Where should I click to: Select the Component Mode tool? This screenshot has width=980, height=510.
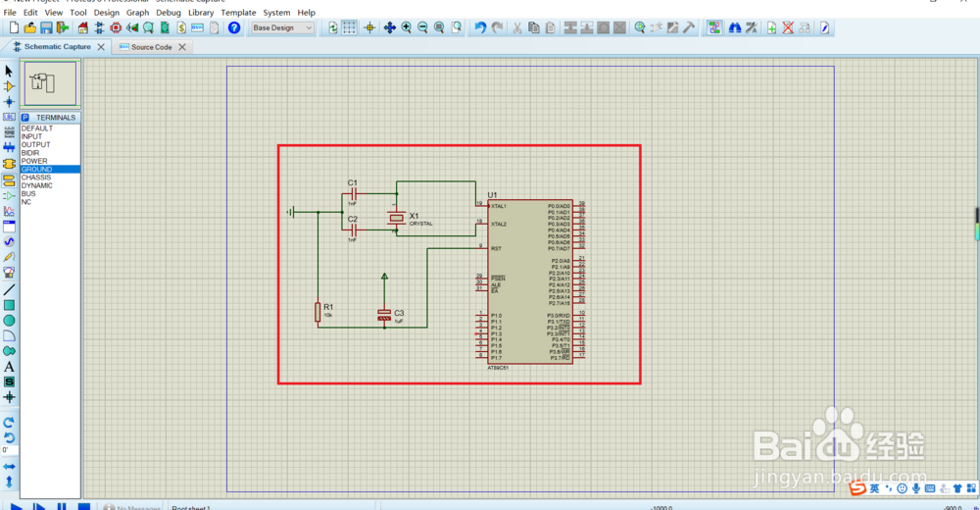pyautogui.click(x=9, y=86)
